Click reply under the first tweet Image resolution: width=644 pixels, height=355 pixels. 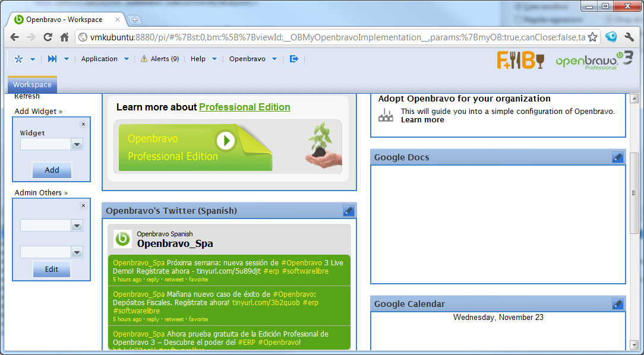tap(153, 280)
